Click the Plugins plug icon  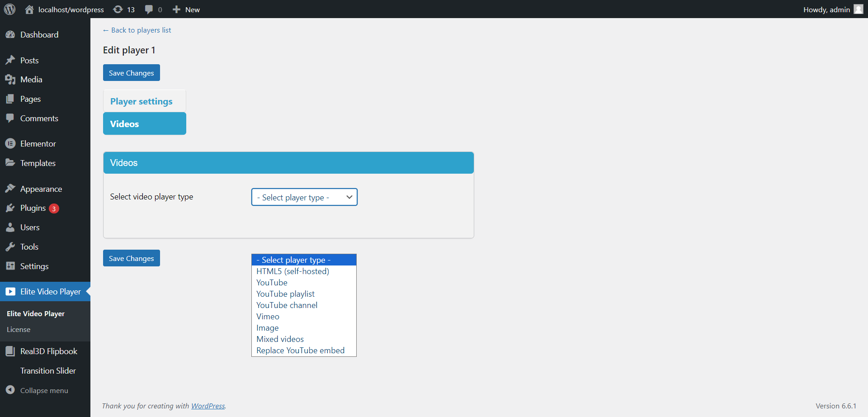point(10,208)
